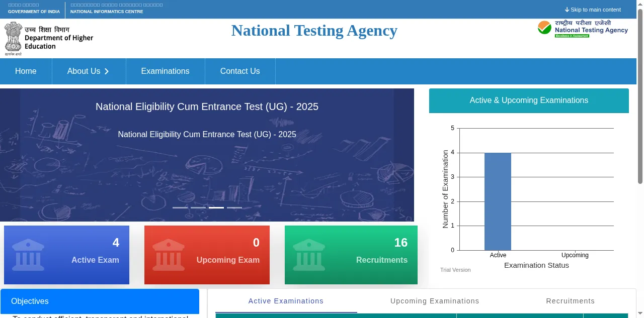Click the NEET (UG) 2025 banner subtitle
Image resolution: width=644 pixels, height=318 pixels.
tap(207, 135)
